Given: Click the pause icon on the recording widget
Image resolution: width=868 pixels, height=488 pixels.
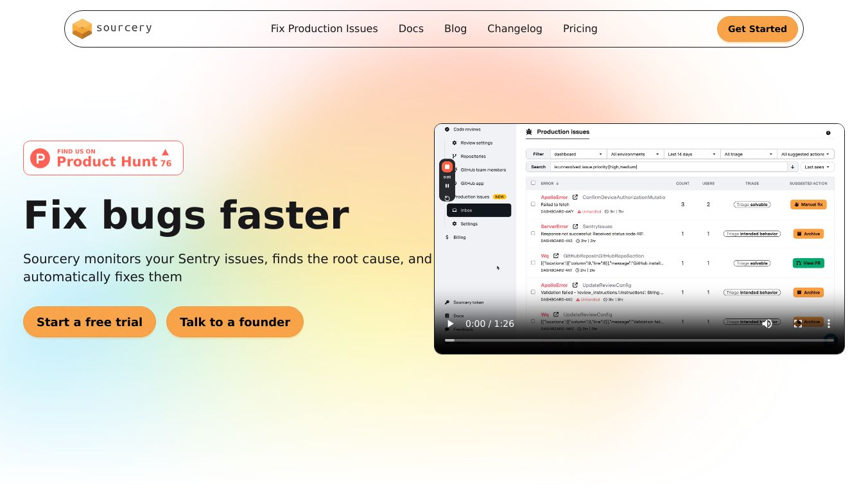Looking at the screenshot, I should 447,186.
